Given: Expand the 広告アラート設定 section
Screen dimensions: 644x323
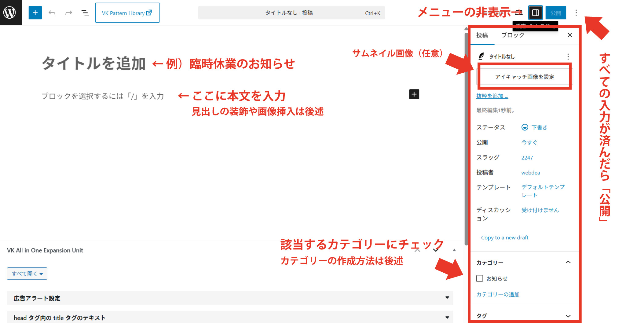Looking at the screenshot, I should (x=447, y=298).
